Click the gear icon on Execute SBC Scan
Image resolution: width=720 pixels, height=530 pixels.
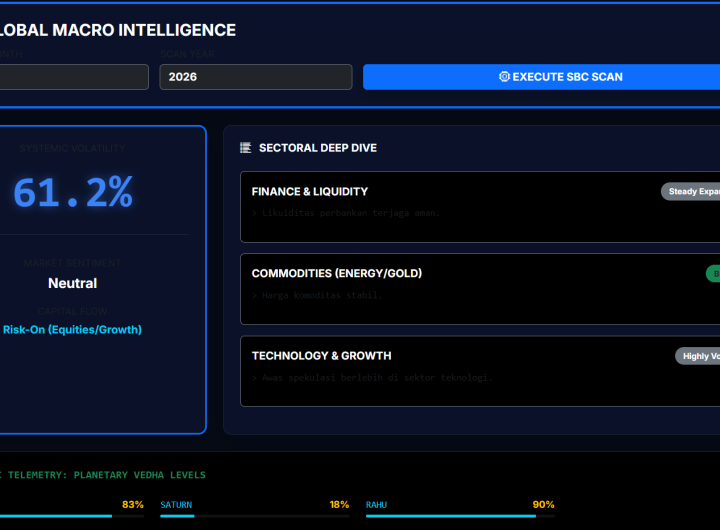pos(504,77)
